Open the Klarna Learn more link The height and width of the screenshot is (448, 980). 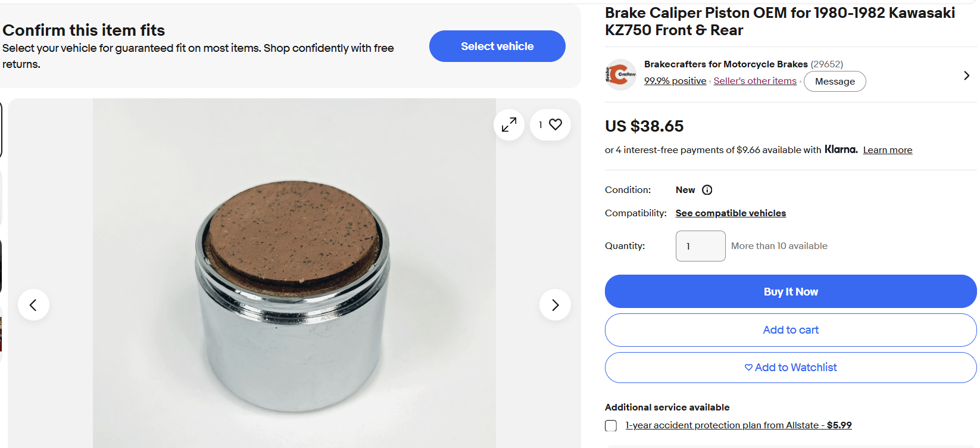pos(888,150)
